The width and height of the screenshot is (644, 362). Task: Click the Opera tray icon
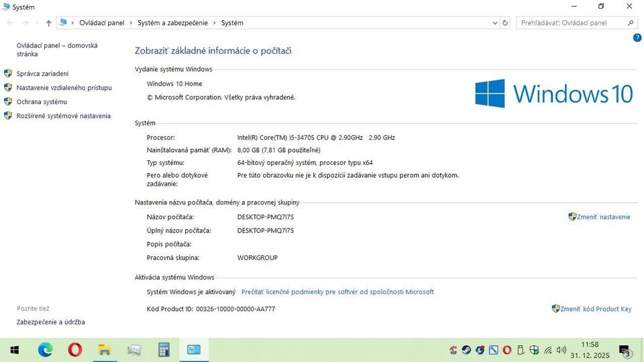coord(507,350)
